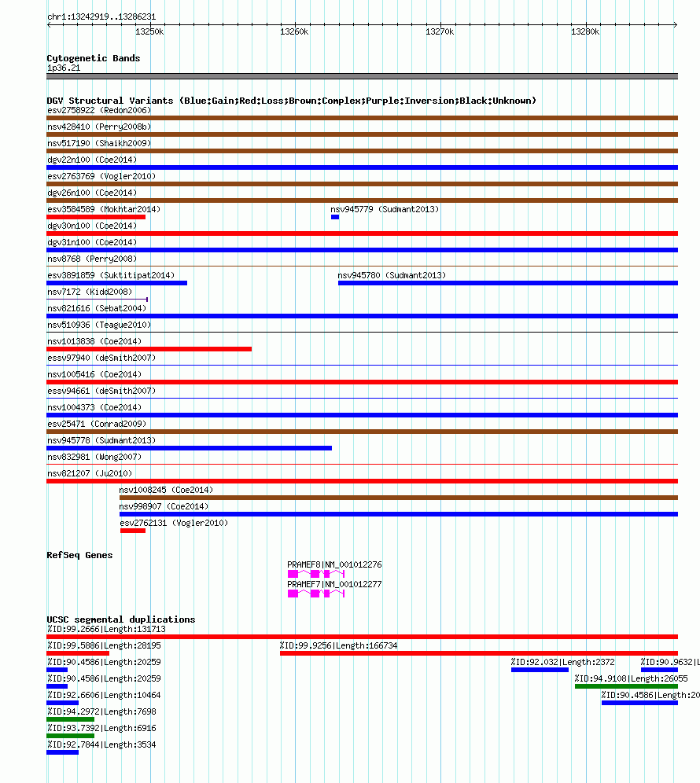Click the thin purple inversion line for nsv7172
This screenshot has width=700, height=783.
[x=97, y=300]
